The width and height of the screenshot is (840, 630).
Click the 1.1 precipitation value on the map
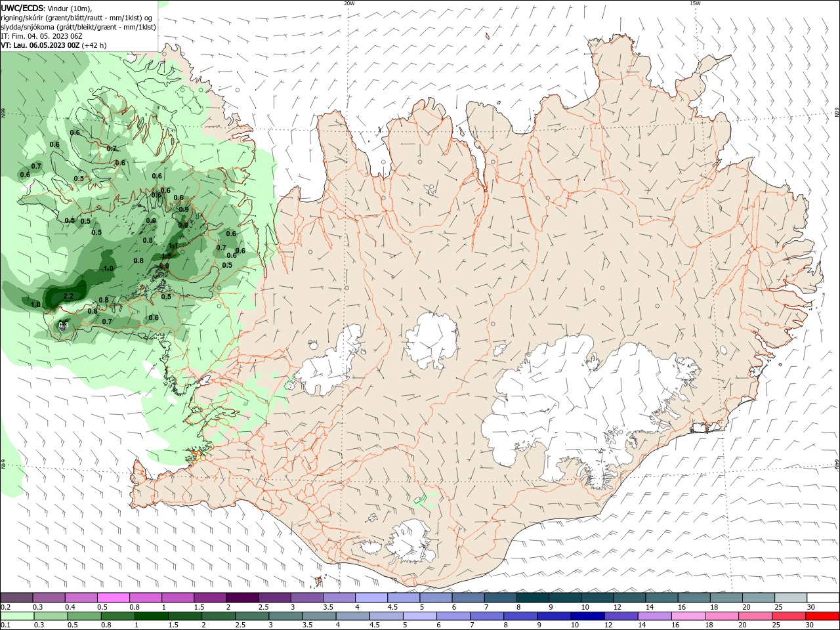coord(173,246)
